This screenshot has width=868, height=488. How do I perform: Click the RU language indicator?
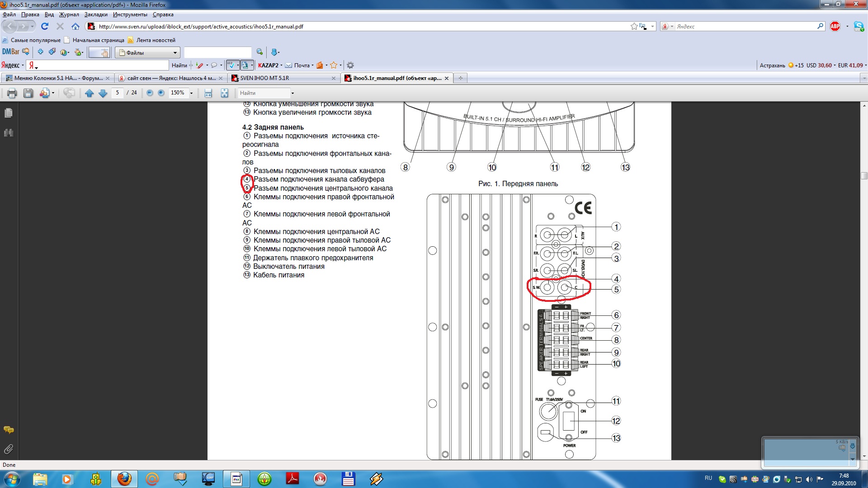[708, 478]
